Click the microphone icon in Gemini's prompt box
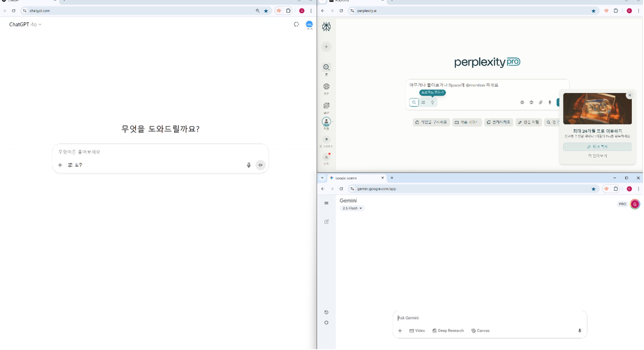644x350 pixels. click(579, 331)
